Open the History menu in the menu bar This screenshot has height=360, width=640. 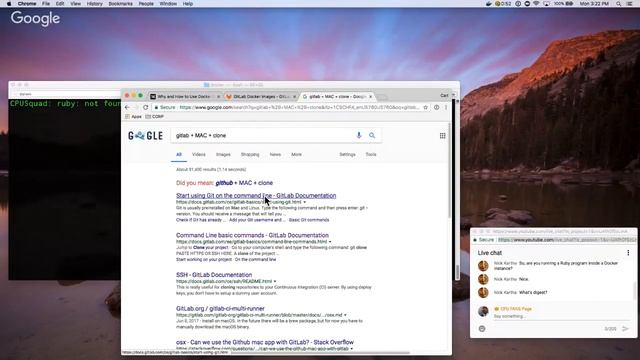[94, 4]
